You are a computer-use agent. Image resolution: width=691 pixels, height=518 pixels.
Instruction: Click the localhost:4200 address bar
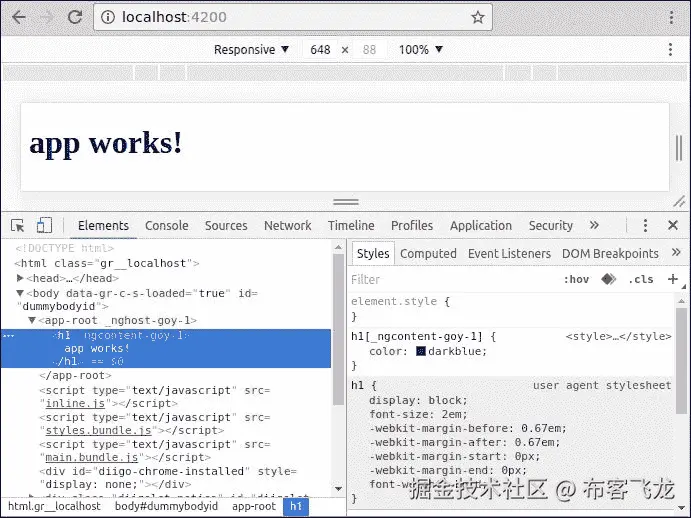[x=293, y=17]
